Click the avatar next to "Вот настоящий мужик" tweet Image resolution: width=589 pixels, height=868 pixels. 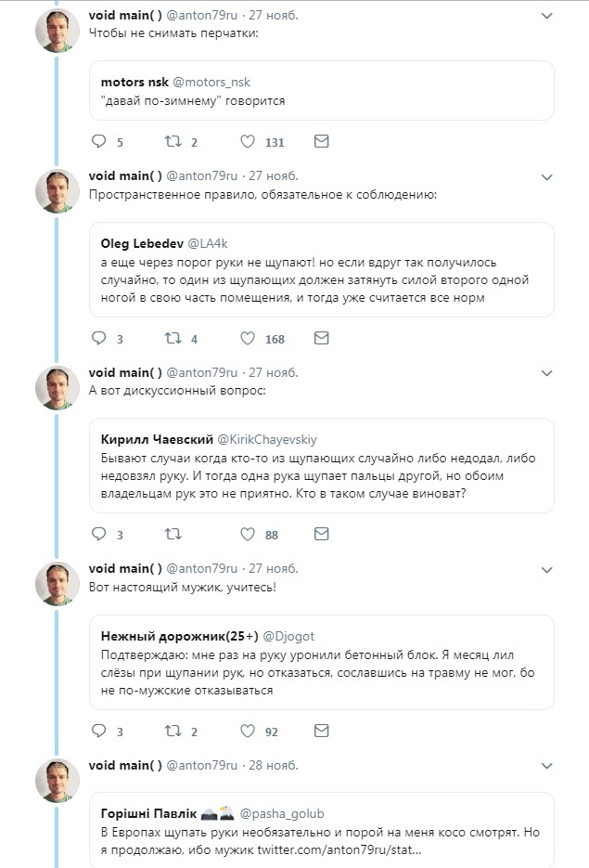[x=58, y=584]
